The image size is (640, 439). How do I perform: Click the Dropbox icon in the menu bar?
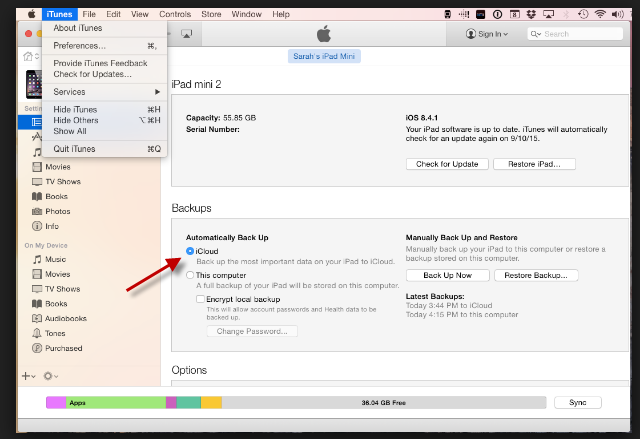[x=531, y=14]
